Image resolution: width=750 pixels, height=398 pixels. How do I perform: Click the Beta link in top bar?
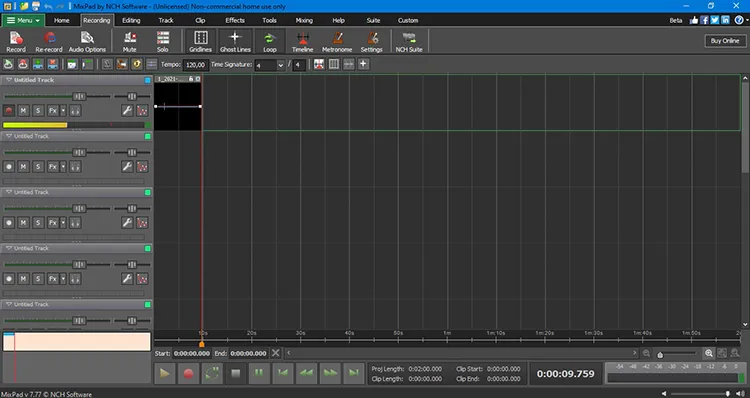[x=675, y=20]
